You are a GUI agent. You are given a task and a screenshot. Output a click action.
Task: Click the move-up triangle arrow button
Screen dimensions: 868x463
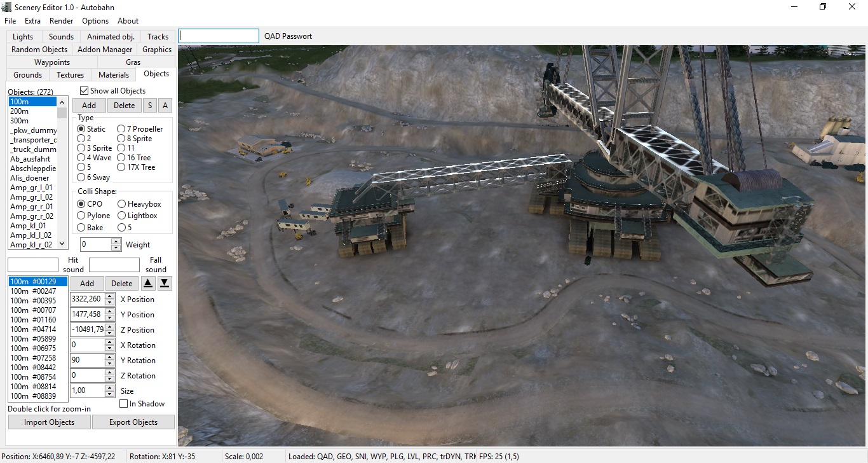[147, 284]
